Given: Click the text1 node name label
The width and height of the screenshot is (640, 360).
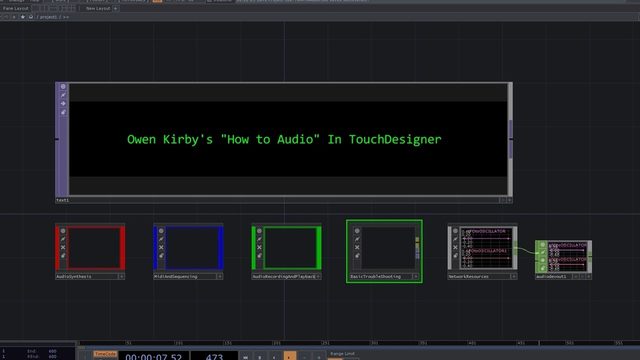Looking at the screenshot, I should pos(62,200).
